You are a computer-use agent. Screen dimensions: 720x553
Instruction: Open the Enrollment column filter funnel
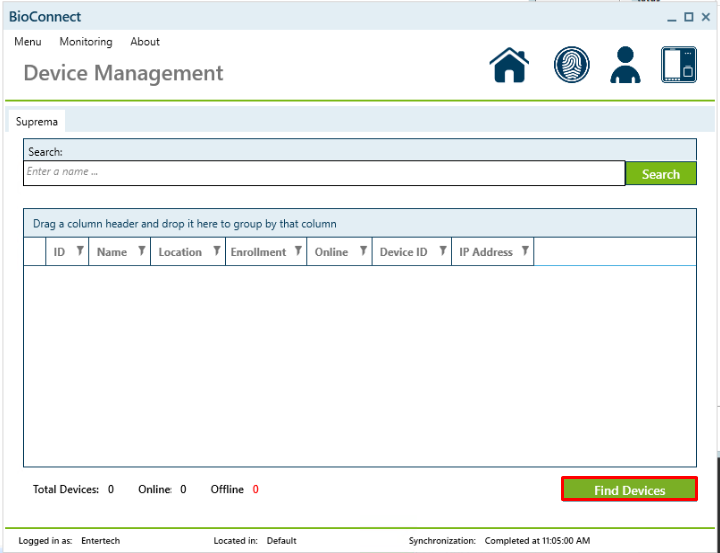pyautogui.click(x=297, y=252)
